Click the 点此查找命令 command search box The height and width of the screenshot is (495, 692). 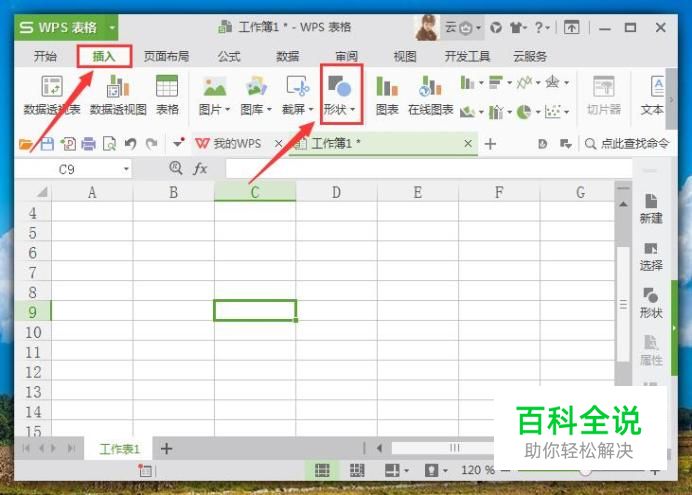coord(627,143)
